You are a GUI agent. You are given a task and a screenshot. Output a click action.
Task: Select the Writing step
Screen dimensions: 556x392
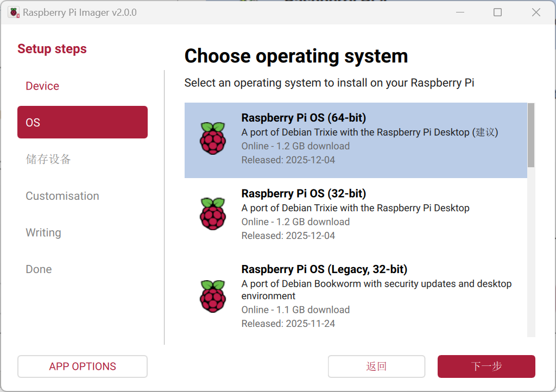(43, 232)
